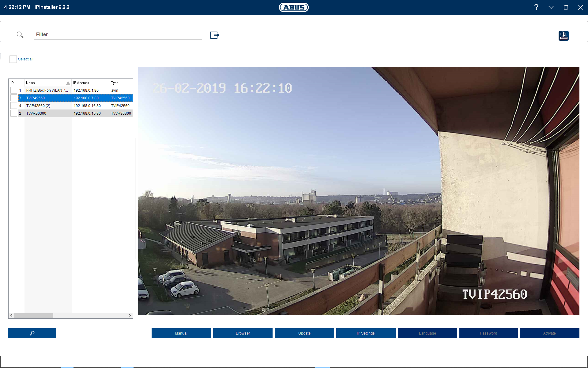Click the magnifier icon next to Filter
Viewport: 588px width, 368px height.
click(20, 35)
